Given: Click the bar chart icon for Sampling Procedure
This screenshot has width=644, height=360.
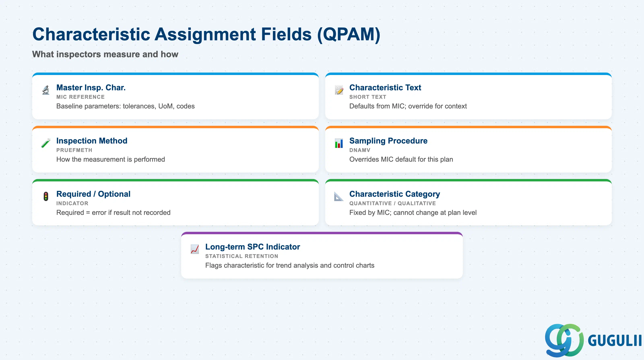Looking at the screenshot, I should click(x=339, y=143).
